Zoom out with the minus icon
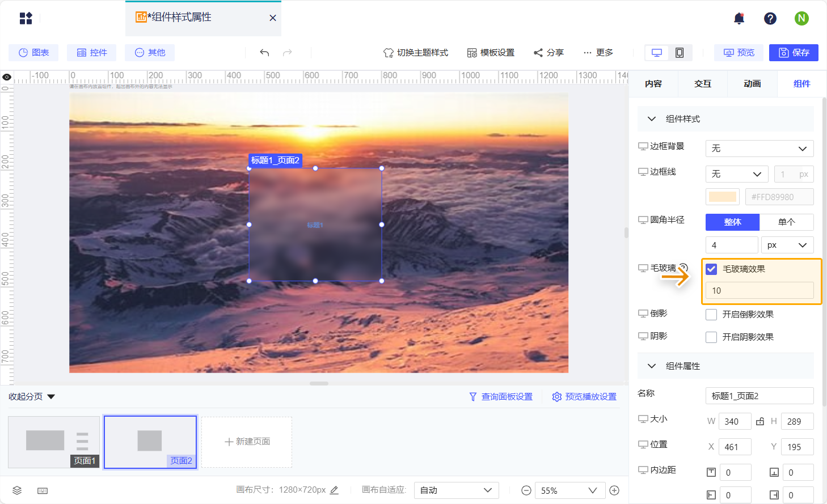 pyautogui.click(x=526, y=490)
